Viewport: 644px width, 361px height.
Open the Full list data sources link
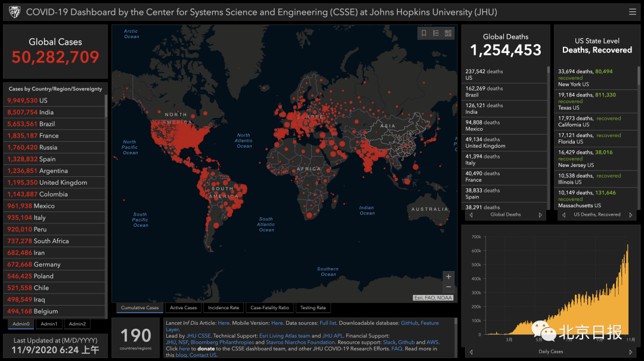[x=328, y=323]
